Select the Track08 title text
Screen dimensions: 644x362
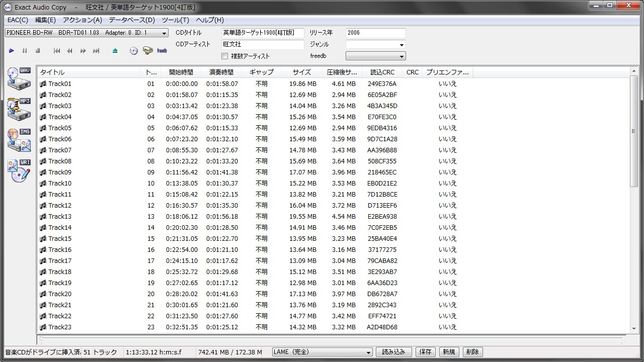(x=60, y=161)
